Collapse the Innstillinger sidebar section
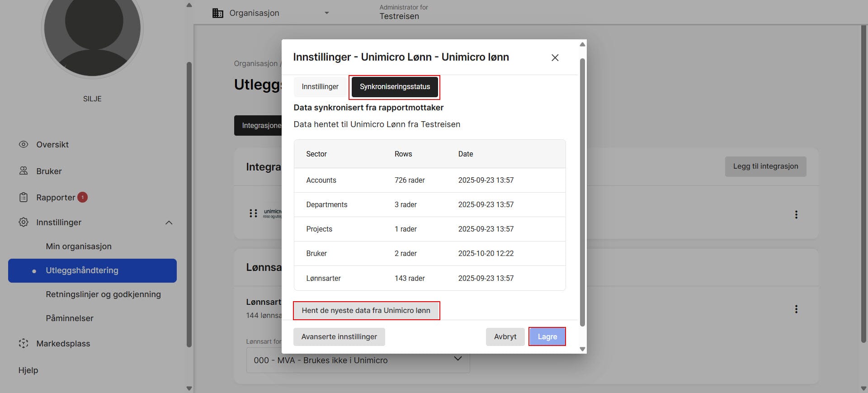868x393 pixels. (169, 223)
